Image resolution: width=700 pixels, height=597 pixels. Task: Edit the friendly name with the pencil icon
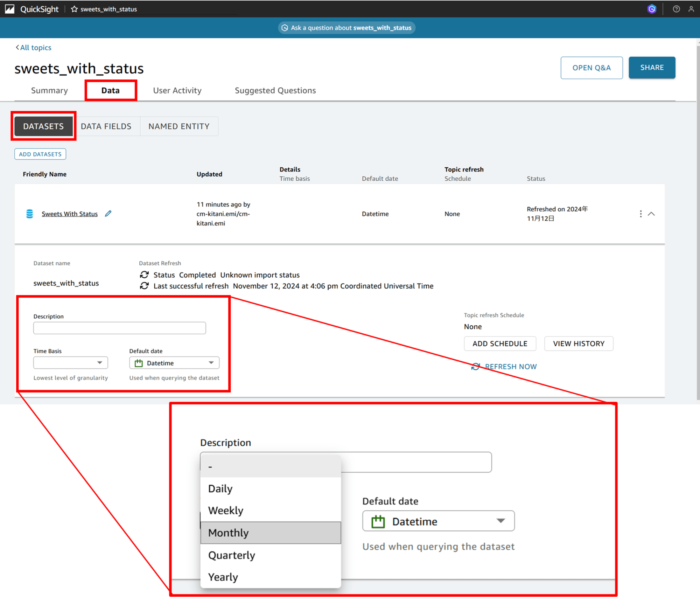coord(108,213)
